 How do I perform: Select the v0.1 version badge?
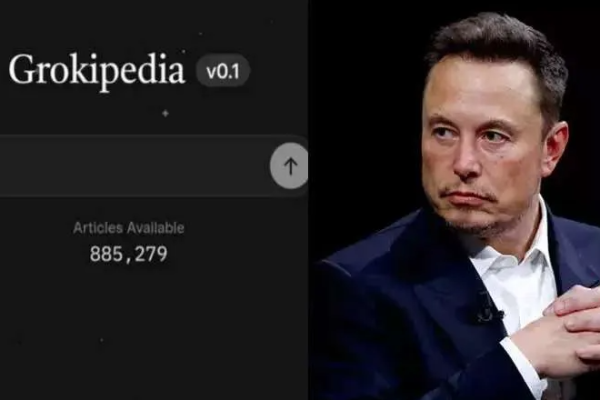click(x=223, y=71)
